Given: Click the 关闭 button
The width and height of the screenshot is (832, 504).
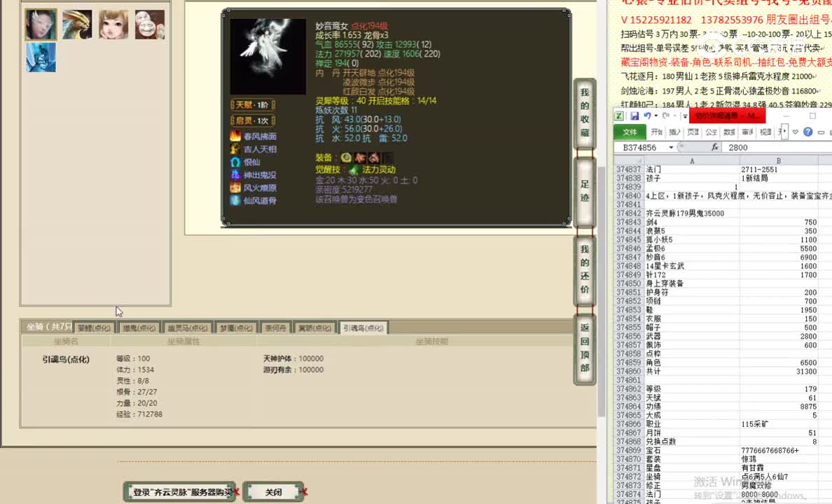Looking at the screenshot, I should point(273,492).
